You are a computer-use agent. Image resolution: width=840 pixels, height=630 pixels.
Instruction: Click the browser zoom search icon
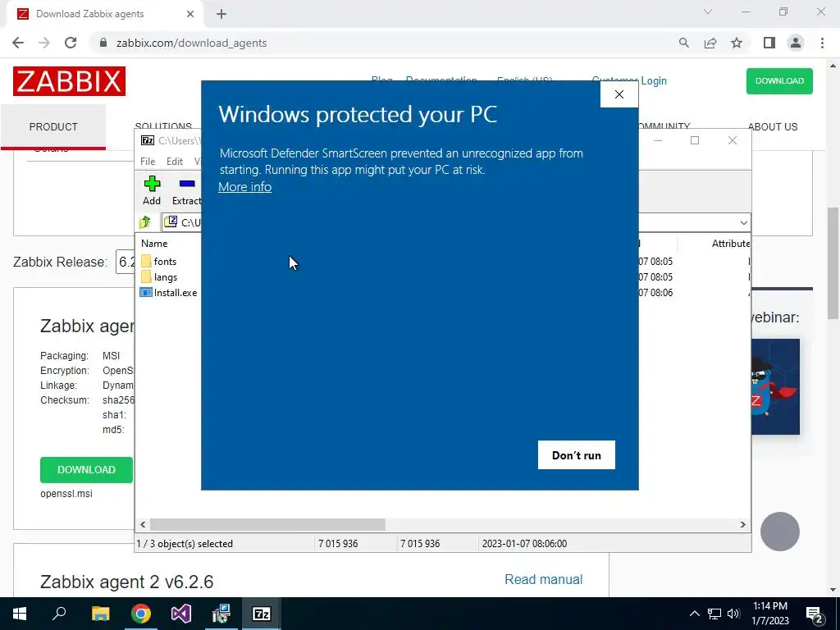click(x=683, y=43)
